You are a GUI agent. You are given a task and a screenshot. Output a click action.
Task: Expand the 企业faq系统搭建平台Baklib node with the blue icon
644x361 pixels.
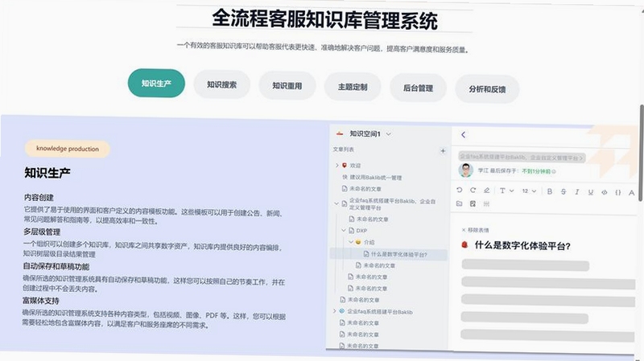334,311
